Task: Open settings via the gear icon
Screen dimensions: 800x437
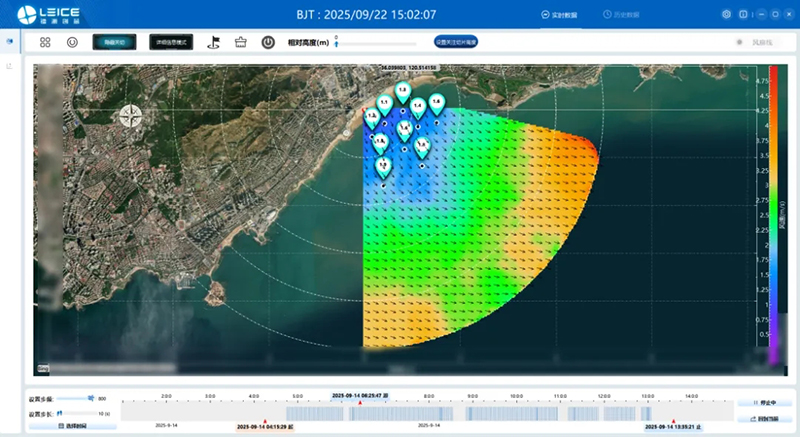Action: [726, 15]
